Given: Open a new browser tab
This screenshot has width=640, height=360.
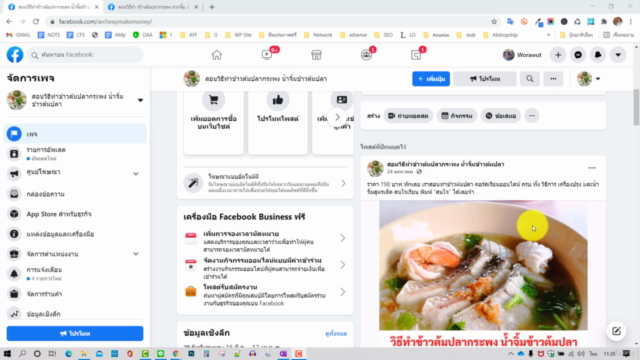Looking at the screenshot, I should 212,7.
